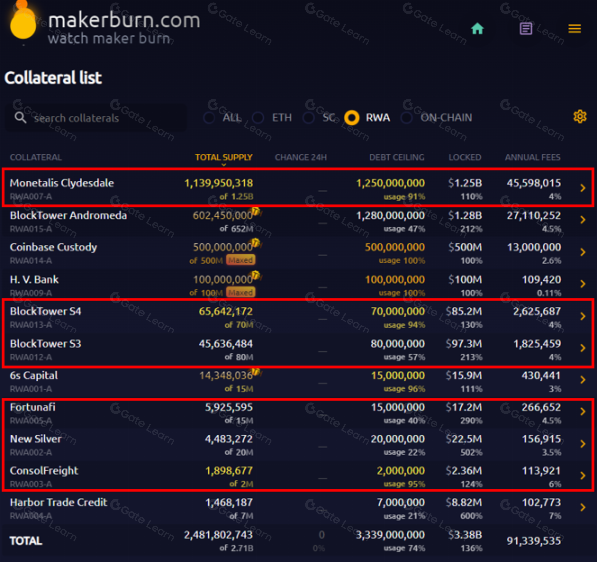The width and height of the screenshot is (597, 562).
Task: Select the ON-CHAIN collateral filter
Action: point(437,118)
